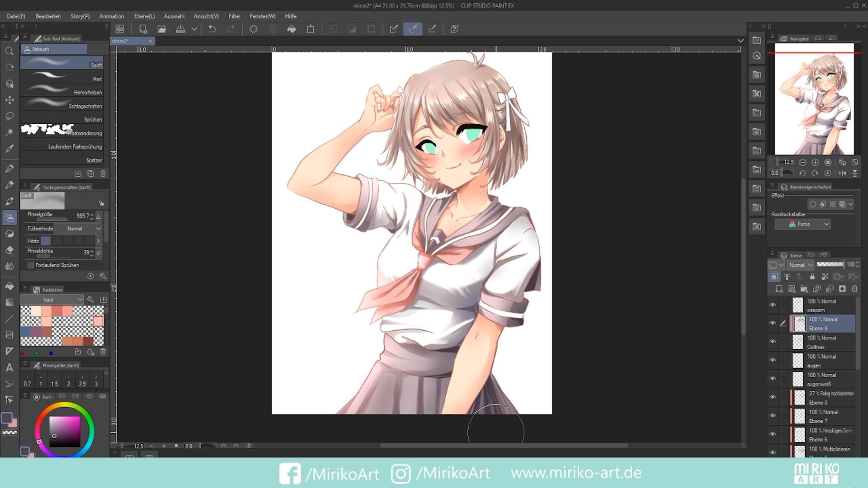Zoom out in the Navigator panel

point(802,162)
